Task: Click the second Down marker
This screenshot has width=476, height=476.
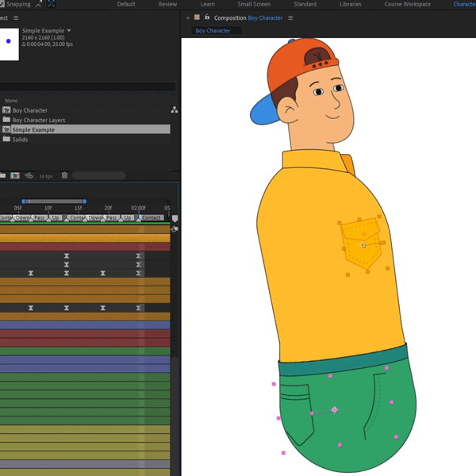Action: tap(94, 217)
